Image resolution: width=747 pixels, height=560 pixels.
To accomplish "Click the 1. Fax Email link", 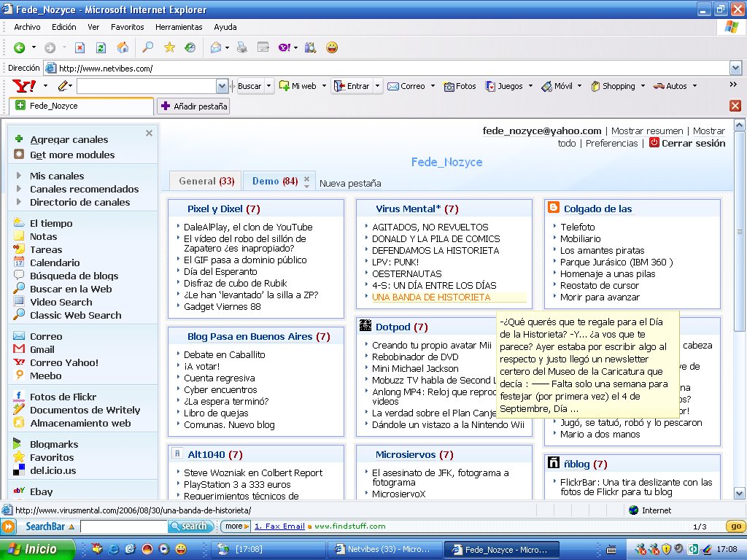I will point(279,526).
